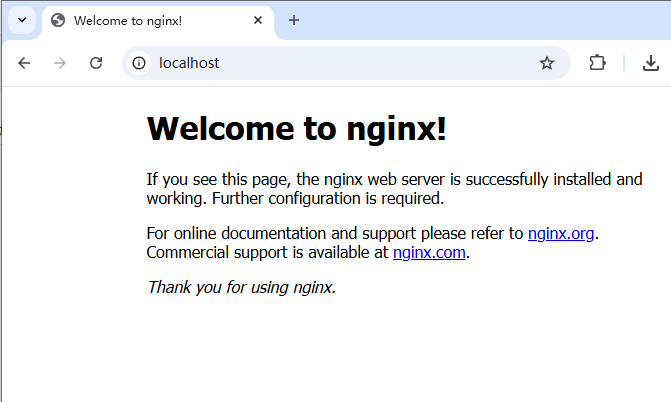The image size is (671, 402).
Task: Open a new tab with plus button
Action: point(294,20)
